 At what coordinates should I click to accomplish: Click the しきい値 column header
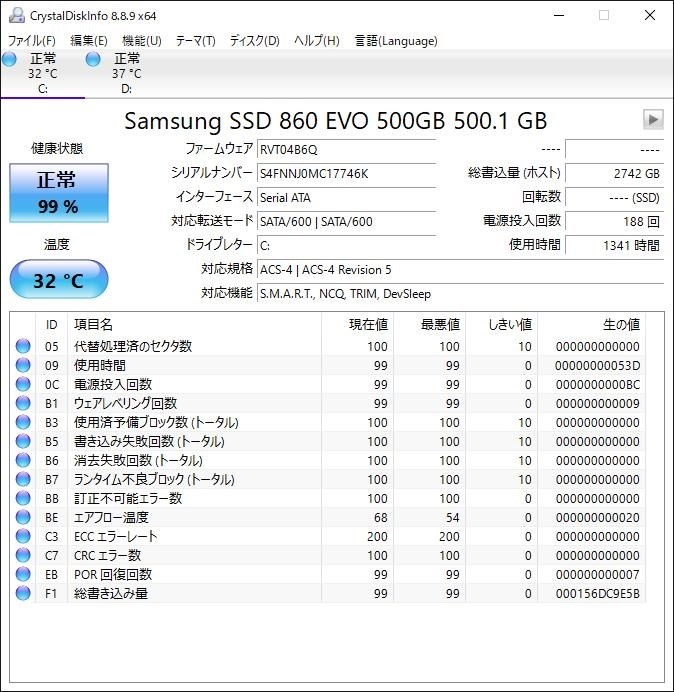[x=501, y=324]
